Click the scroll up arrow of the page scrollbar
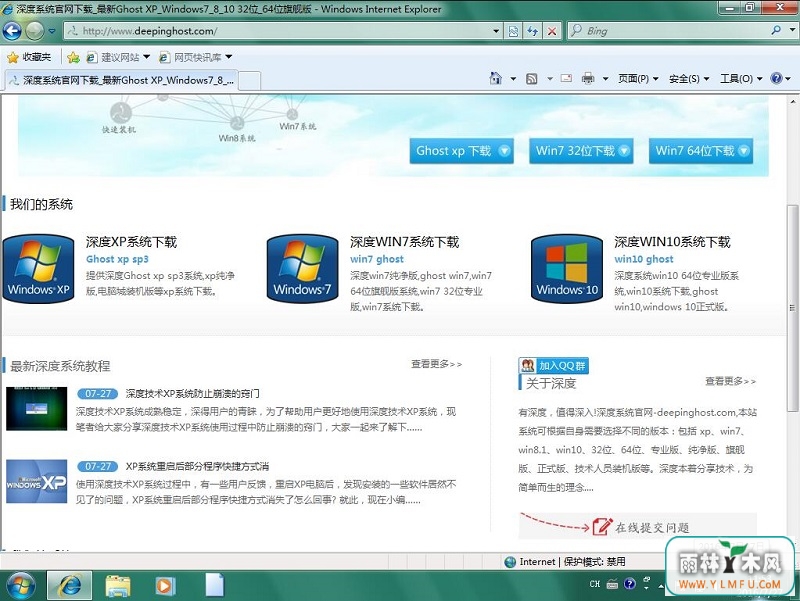This screenshot has width=800, height=601. 792,102
